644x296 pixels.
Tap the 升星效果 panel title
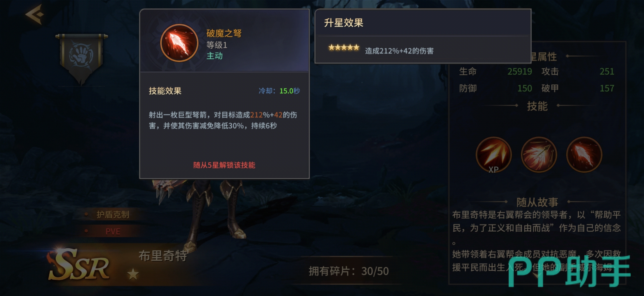(x=343, y=23)
